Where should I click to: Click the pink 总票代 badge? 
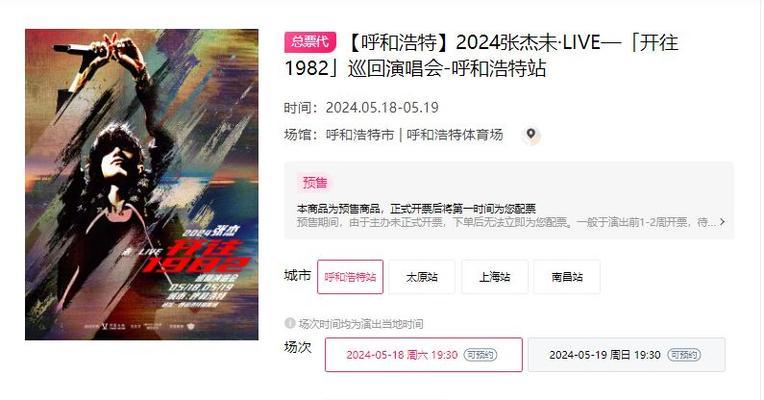pos(310,42)
